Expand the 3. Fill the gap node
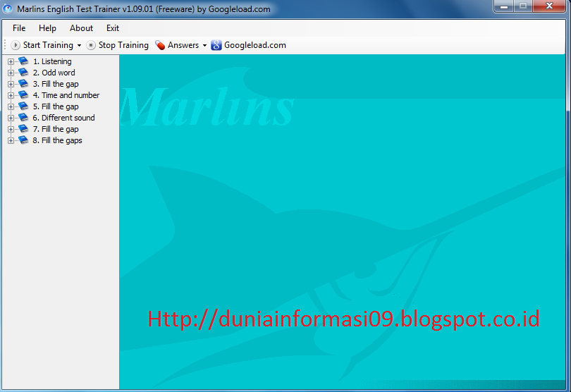 pyautogui.click(x=11, y=84)
